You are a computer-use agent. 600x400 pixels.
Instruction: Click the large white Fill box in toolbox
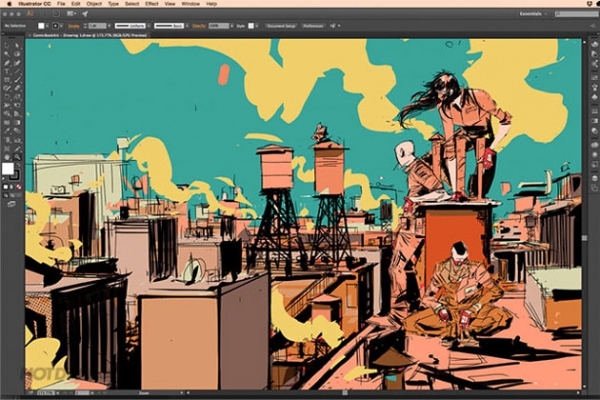coord(8,169)
